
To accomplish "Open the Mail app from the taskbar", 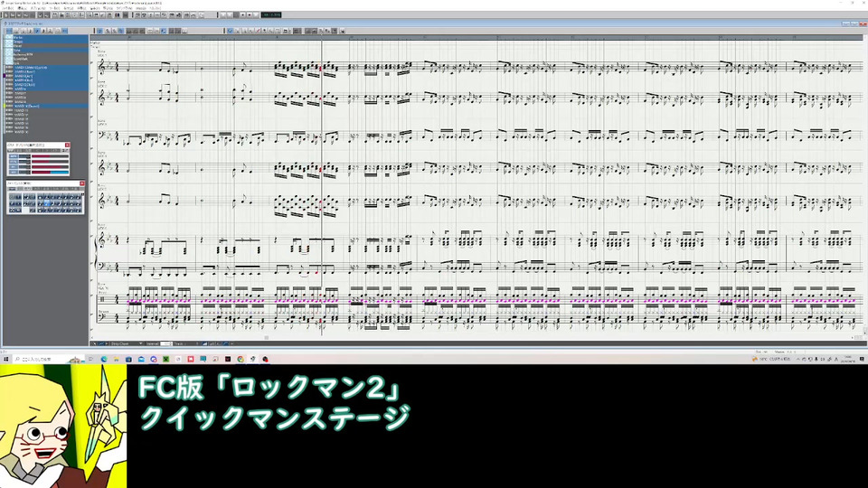I will tap(141, 359).
